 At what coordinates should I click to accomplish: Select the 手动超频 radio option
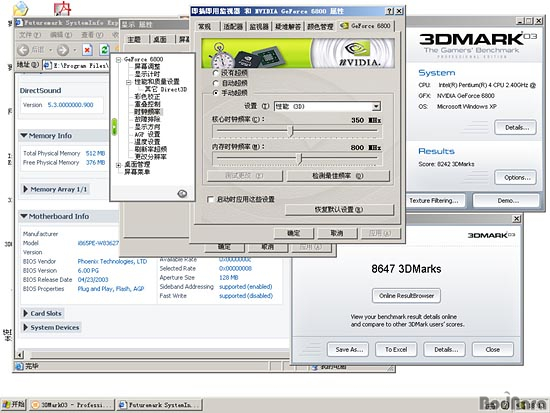215,93
